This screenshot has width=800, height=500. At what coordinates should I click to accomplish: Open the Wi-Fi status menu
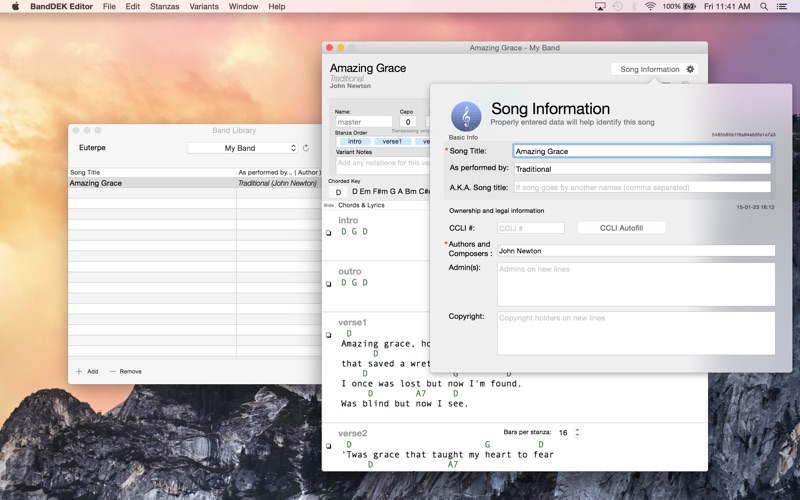650,6
